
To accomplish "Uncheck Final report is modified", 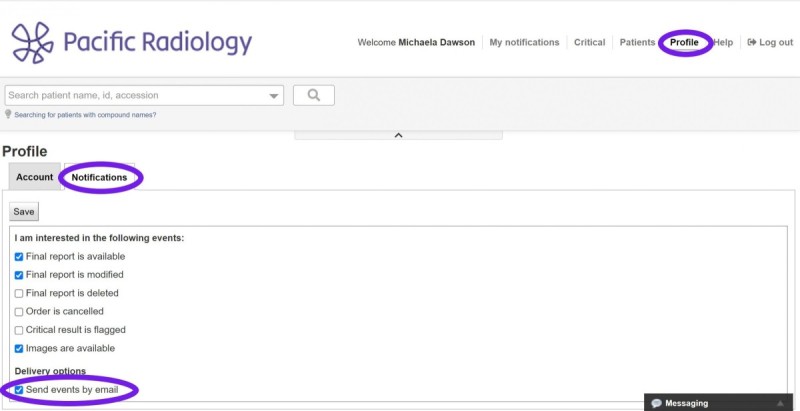I will coord(19,275).
